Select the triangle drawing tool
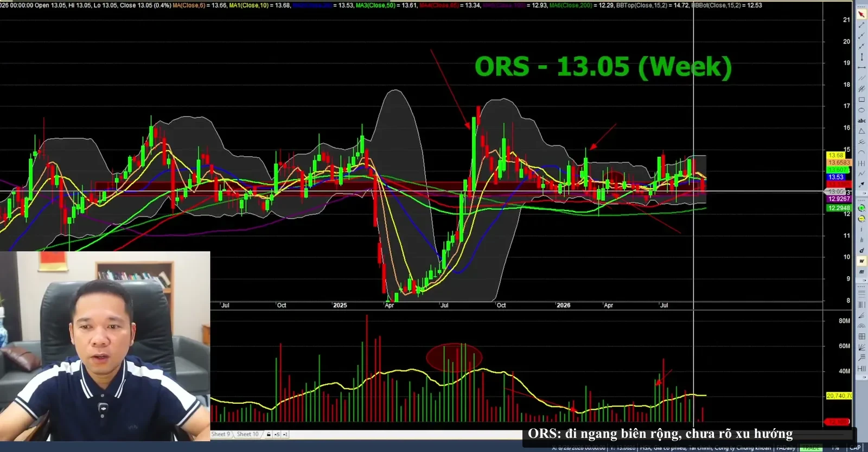868x452 pixels. (861, 131)
